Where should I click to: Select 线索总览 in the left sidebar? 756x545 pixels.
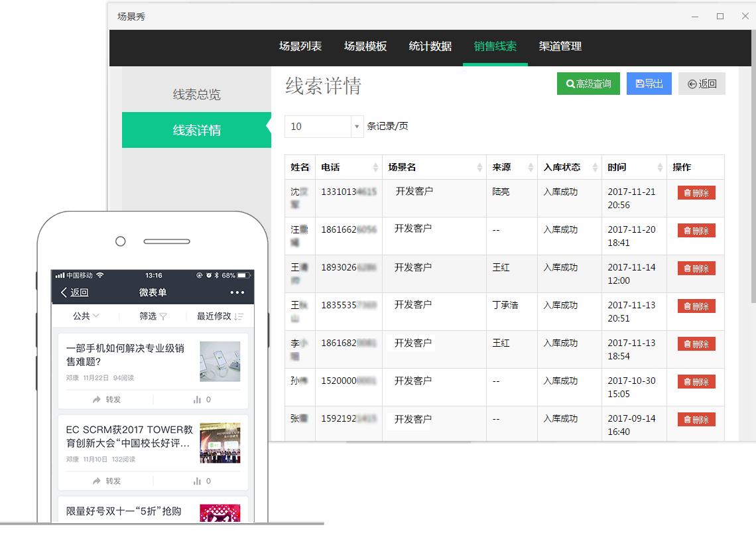(196, 95)
